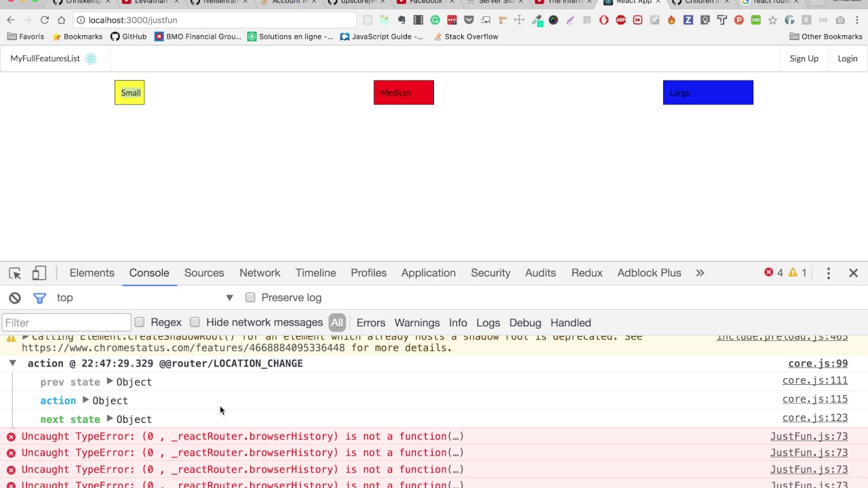The image size is (868, 488).
Task: Filter console by Warnings
Action: click(x=417, y=323)
